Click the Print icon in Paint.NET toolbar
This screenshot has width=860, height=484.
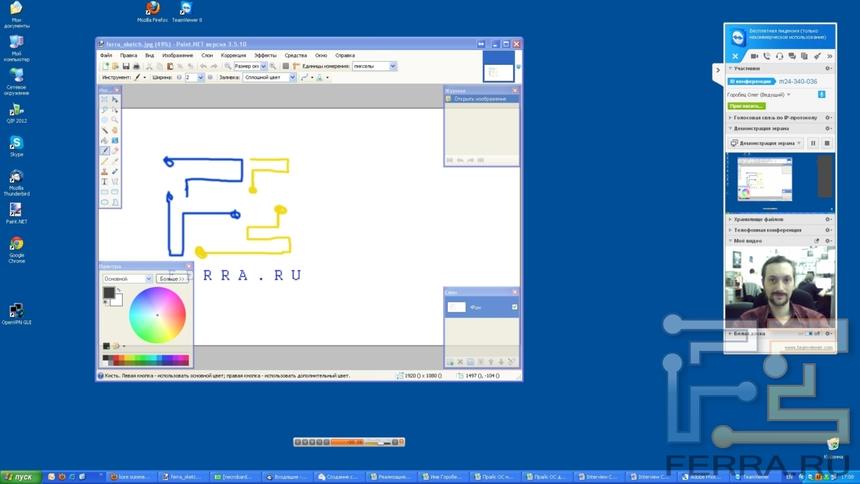click(136, 66)
